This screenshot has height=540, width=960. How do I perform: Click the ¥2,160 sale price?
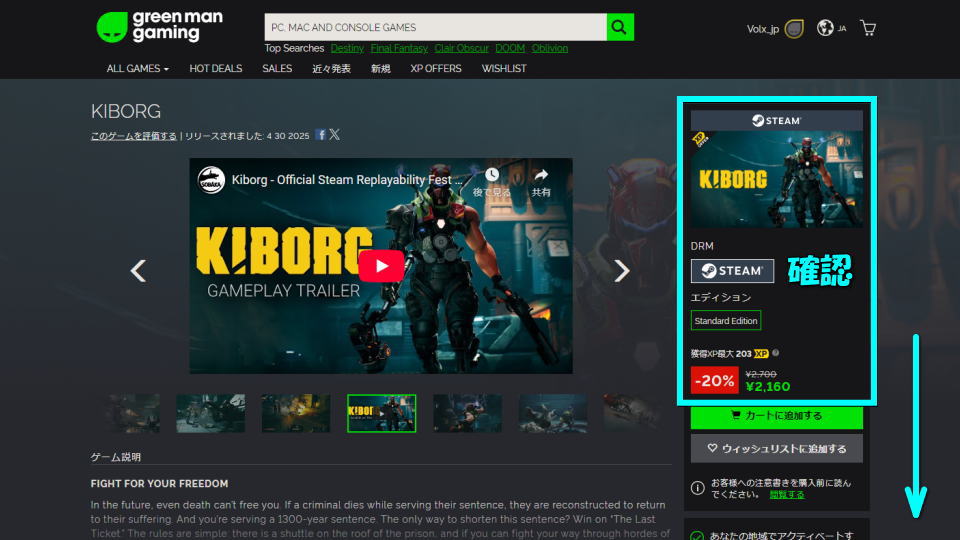[x=768, y=386]
